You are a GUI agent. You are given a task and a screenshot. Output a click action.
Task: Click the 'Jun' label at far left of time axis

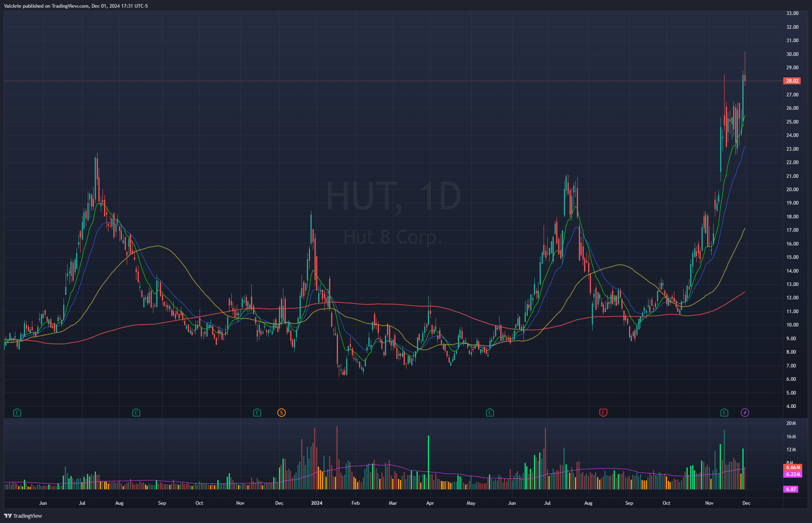point(43,503)
